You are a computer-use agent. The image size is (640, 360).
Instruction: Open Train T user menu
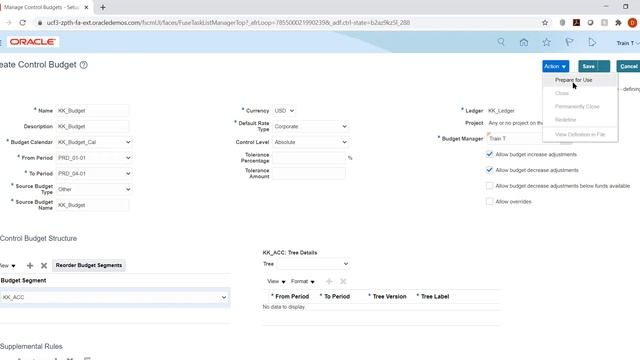628,43
